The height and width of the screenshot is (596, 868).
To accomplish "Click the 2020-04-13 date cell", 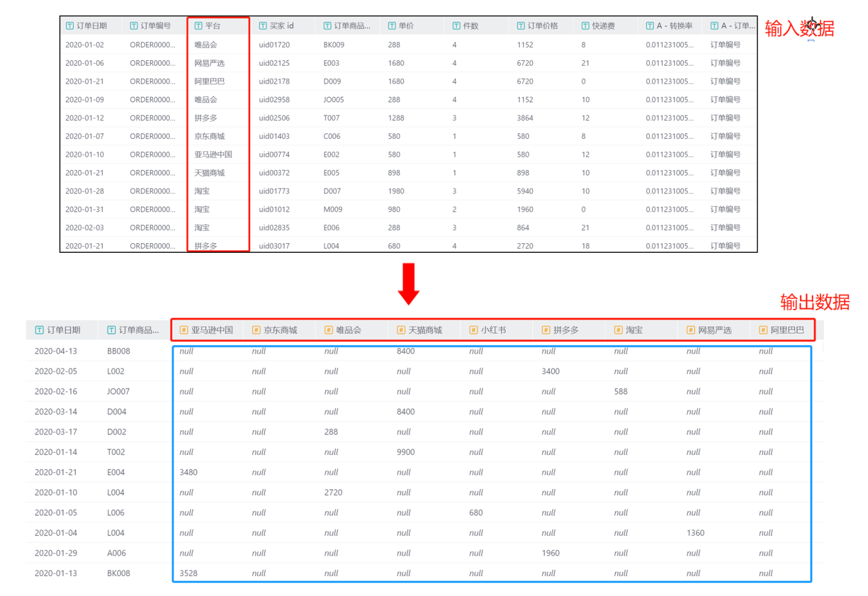I will 55,351.
